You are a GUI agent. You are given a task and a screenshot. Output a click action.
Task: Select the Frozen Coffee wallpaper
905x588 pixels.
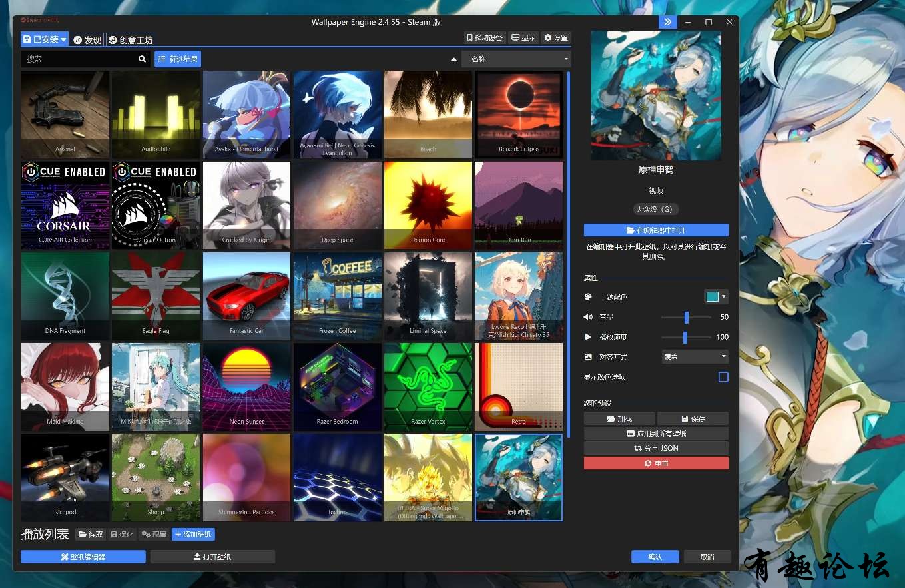click(338, 296)
